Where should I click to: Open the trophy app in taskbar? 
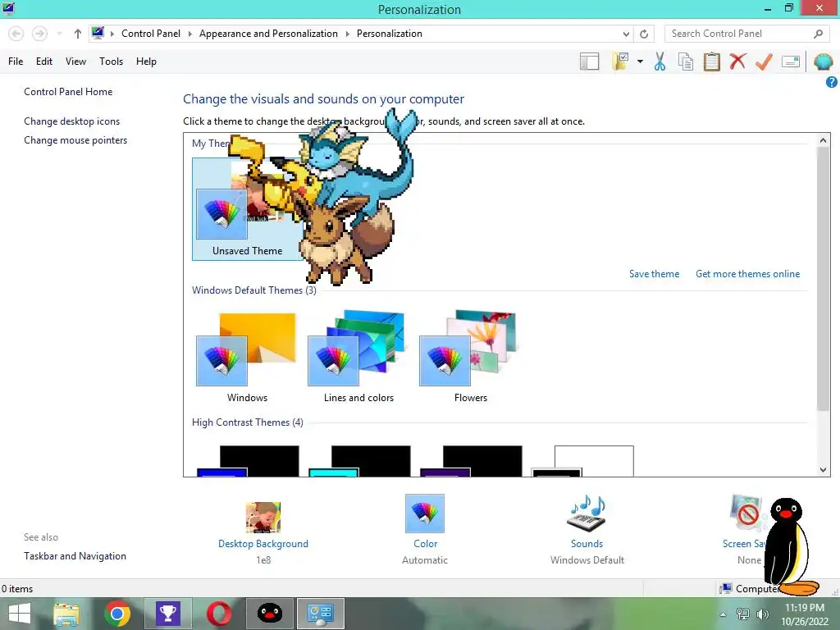pos(167,614)
